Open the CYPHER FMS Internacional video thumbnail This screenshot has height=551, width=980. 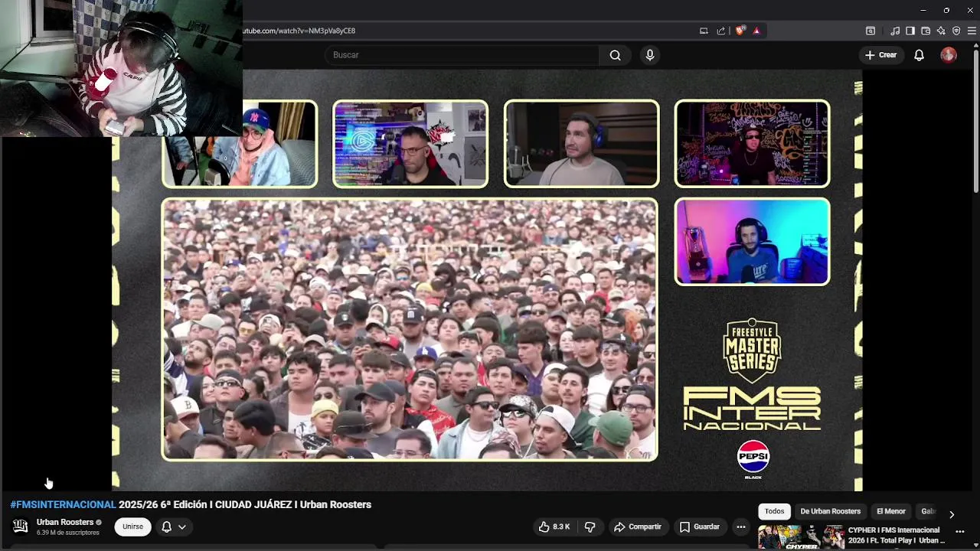[x=801, y=537]
